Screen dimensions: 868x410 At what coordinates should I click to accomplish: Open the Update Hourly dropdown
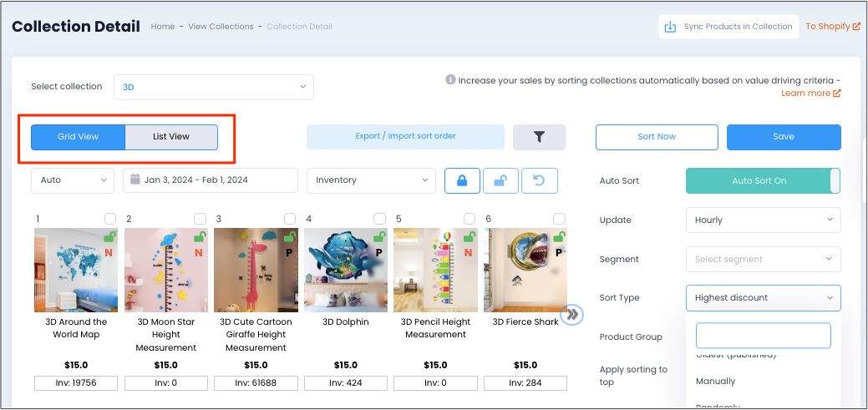764,220
